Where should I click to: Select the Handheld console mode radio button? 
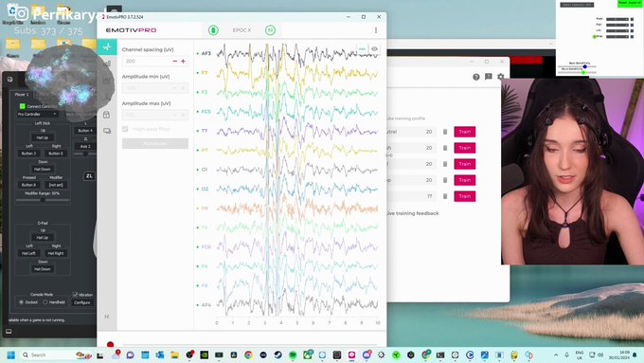pos(45,302)
